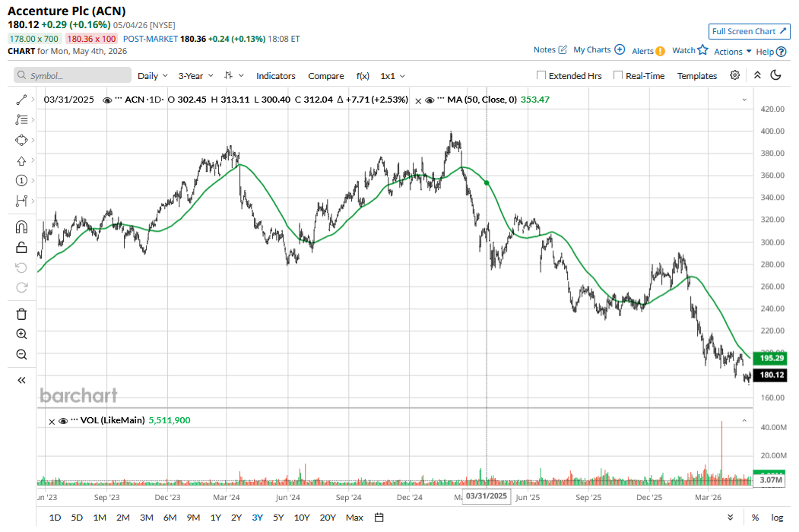Zoom out using the magnifier minus icon

click(x=21, y=355)
